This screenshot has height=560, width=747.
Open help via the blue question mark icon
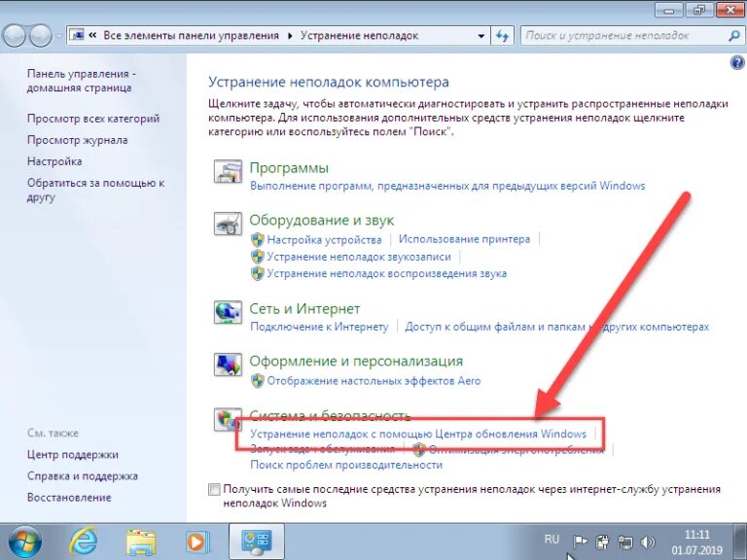point(737,63)
